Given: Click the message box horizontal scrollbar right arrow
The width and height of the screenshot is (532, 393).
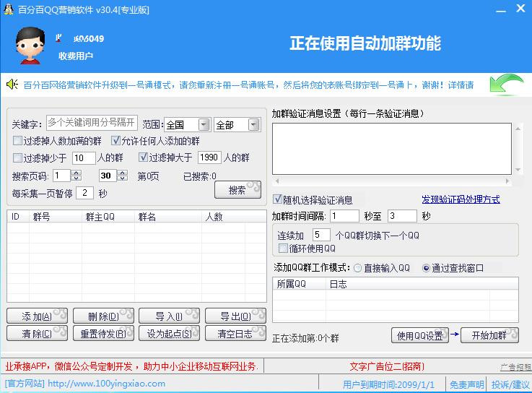Looking at the screenshot, I should [507, 181].
